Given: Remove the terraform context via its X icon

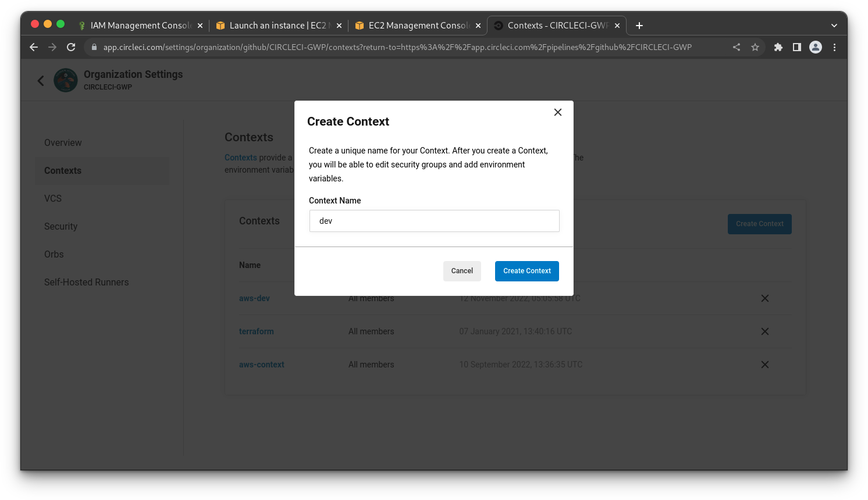Looking at the screenshot, I should 764,331.
